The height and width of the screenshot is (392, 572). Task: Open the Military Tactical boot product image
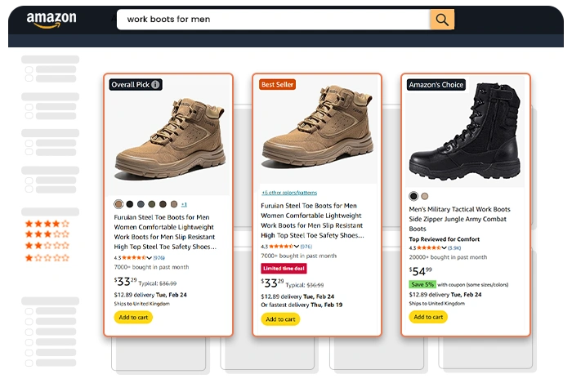coord(466,135)
